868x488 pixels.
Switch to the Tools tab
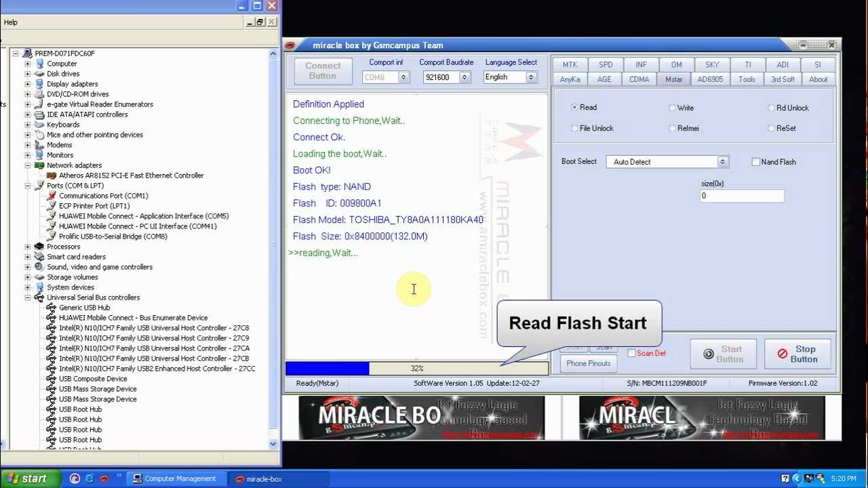coord(747,79)
